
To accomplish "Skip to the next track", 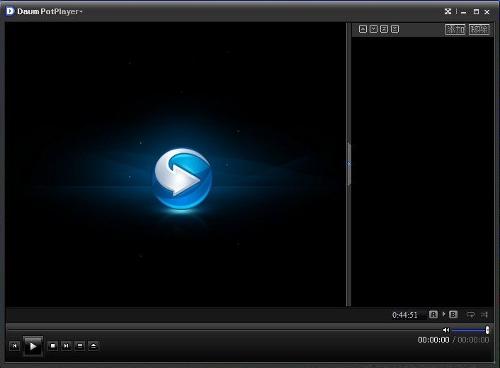I will pos(66,346).
